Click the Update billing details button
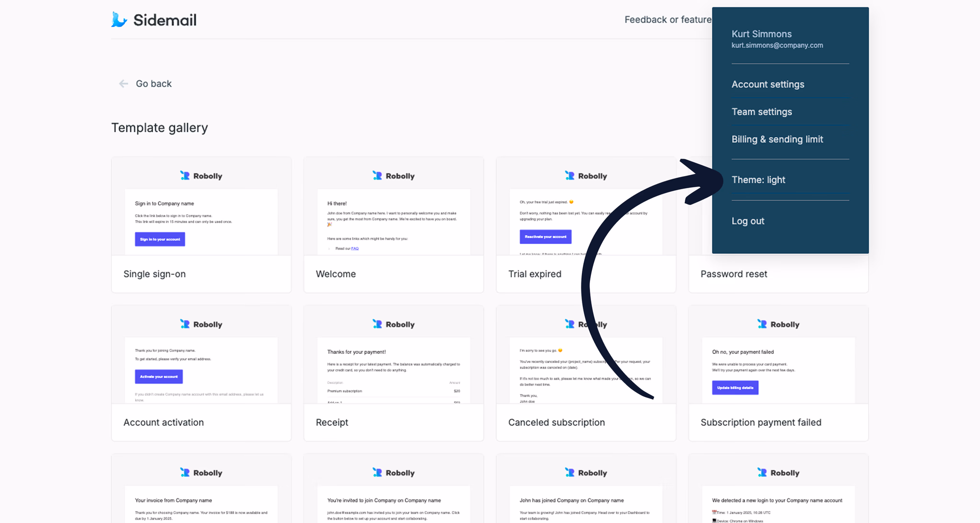The height and width of the screenshot is (523, 980). click(x=735, y=387)
